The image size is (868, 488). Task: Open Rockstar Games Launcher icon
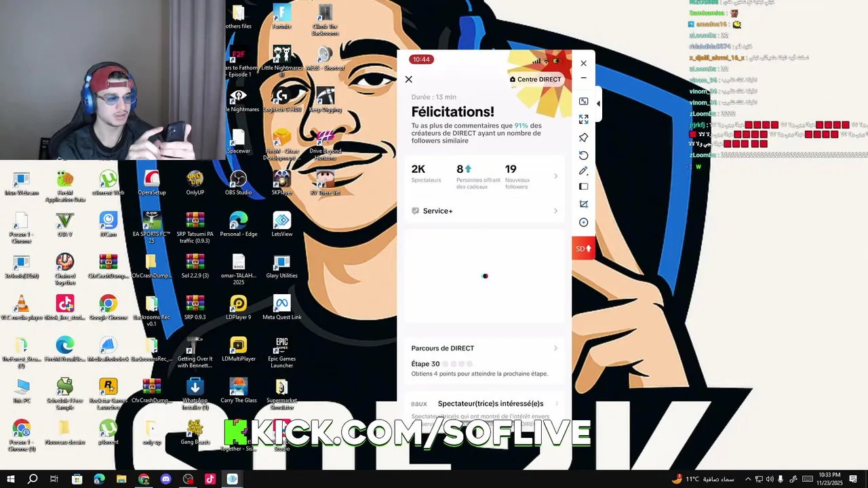(x=108, y=394)
